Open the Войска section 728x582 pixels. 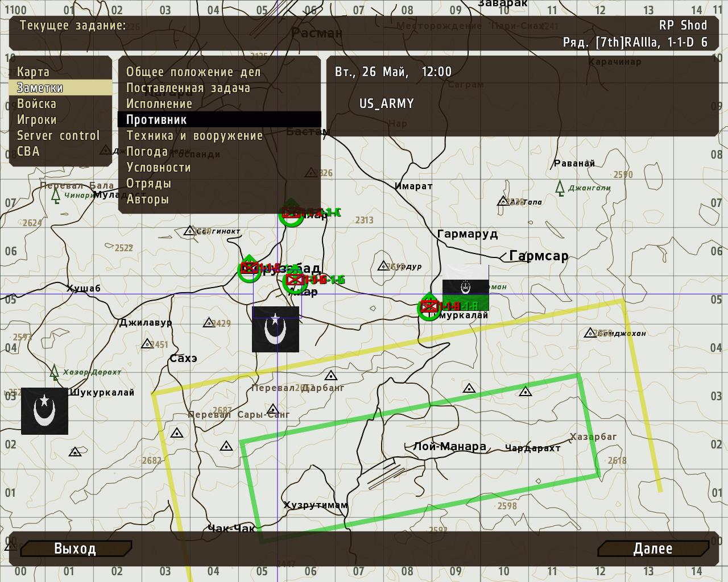(36, 104)
